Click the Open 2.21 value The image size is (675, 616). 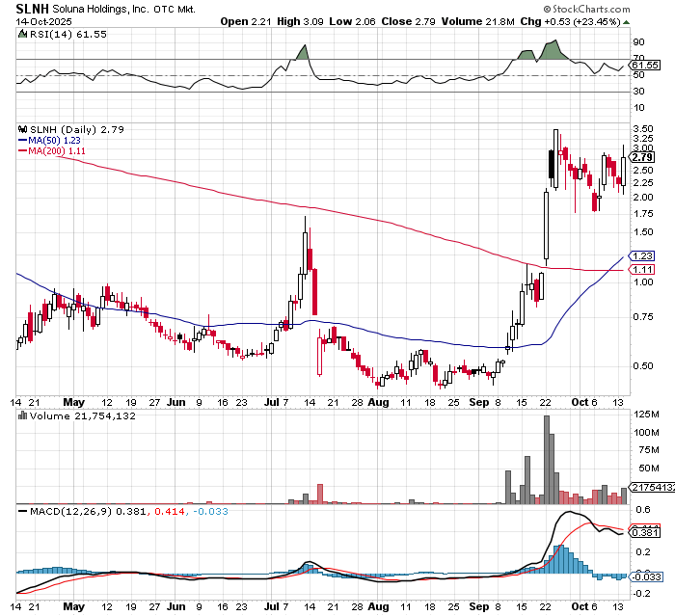tap(246, 21)
